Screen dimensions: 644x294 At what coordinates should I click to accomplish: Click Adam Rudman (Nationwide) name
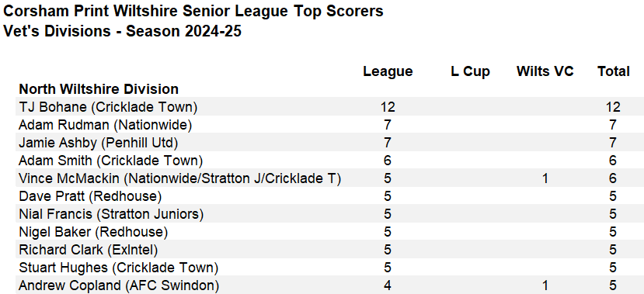pos(105,125)
